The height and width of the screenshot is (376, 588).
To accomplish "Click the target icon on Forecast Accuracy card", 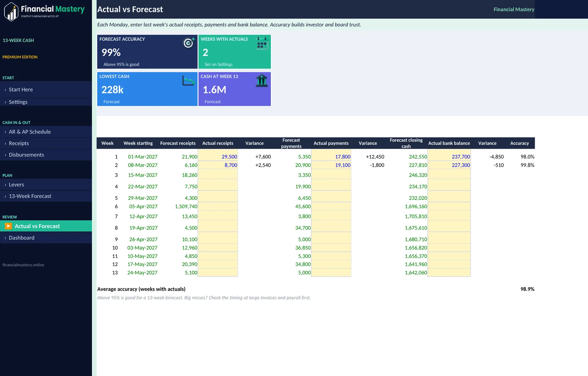I will click(x=189, y=43).
